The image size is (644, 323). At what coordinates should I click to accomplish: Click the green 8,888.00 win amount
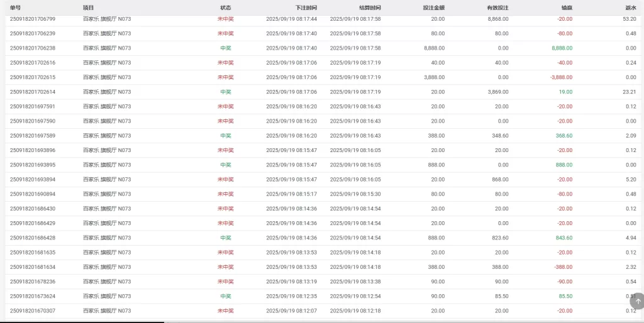pyautogui.click(x=562, y=48)
